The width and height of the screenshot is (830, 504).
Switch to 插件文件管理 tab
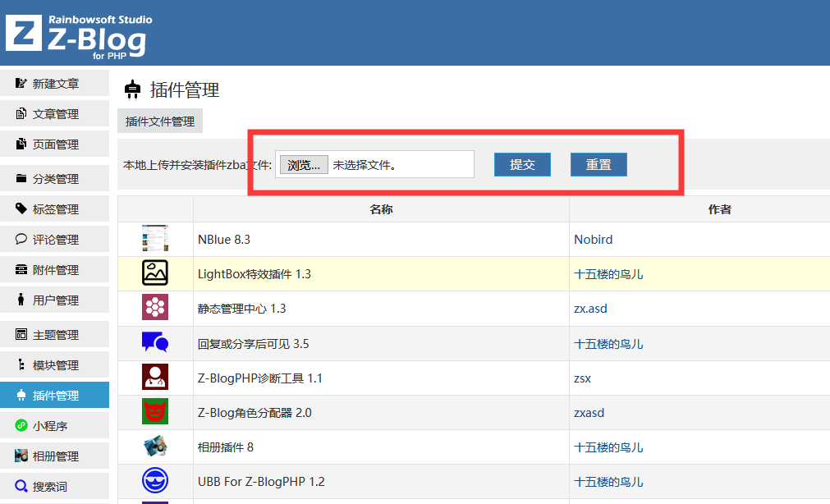(x=160, y=121)
